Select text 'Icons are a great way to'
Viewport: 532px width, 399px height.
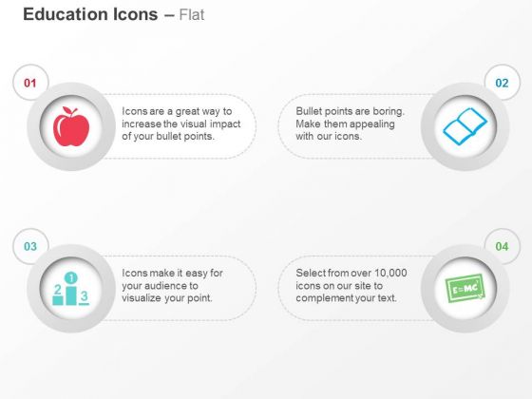177,111
